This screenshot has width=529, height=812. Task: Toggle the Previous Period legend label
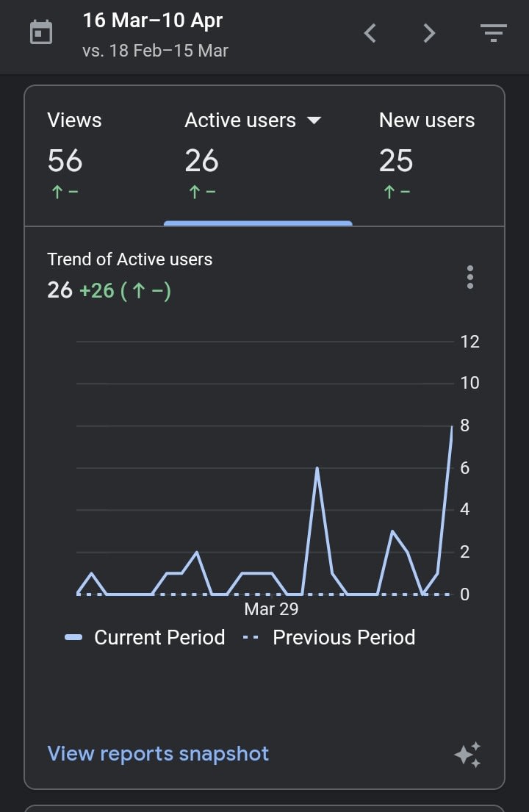click(x=344, y=637)
